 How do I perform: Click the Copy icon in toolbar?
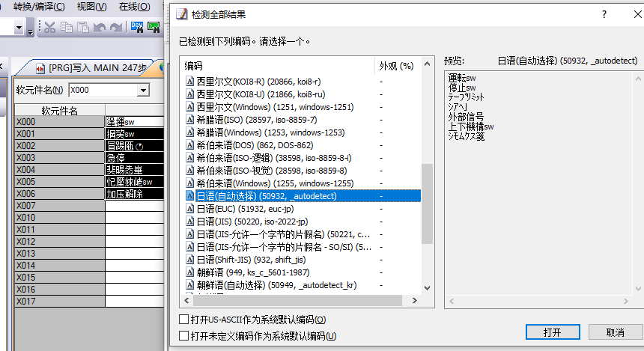click(67, 28)
